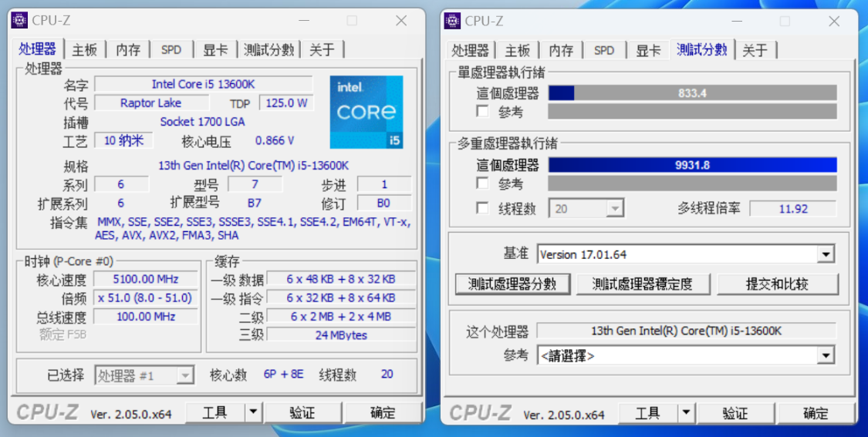Click the 代号 field Raptor Lake
The image size is (868, 437).
pos(151,103)
